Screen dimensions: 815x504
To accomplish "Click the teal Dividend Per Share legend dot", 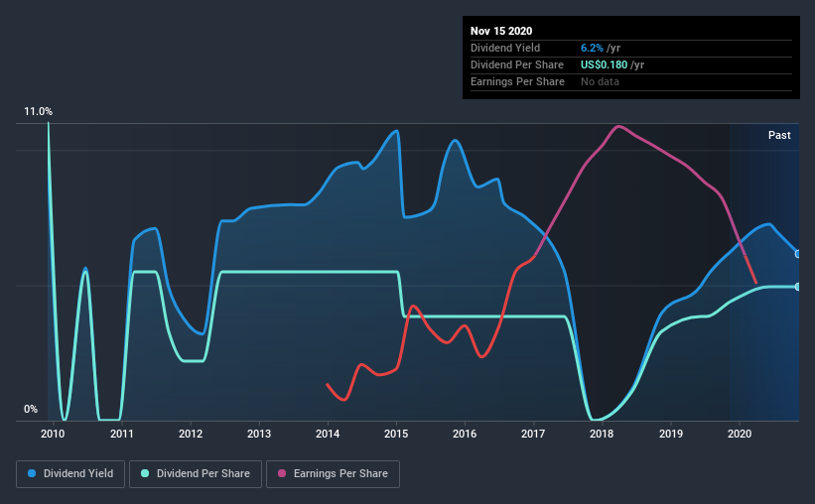I will coord(145,473).
